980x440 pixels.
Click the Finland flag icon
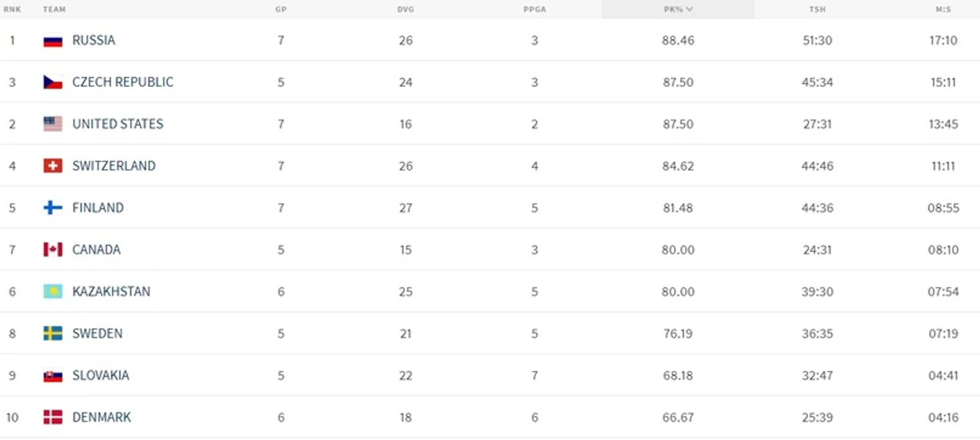click(x=53, y=208)
